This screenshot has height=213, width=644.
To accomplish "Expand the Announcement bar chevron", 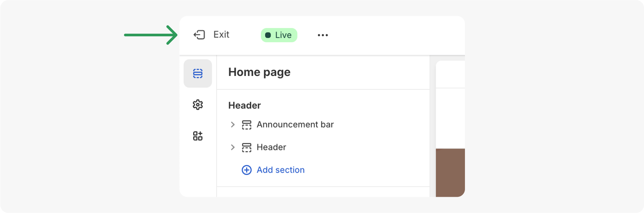I will tap(233, 124).
